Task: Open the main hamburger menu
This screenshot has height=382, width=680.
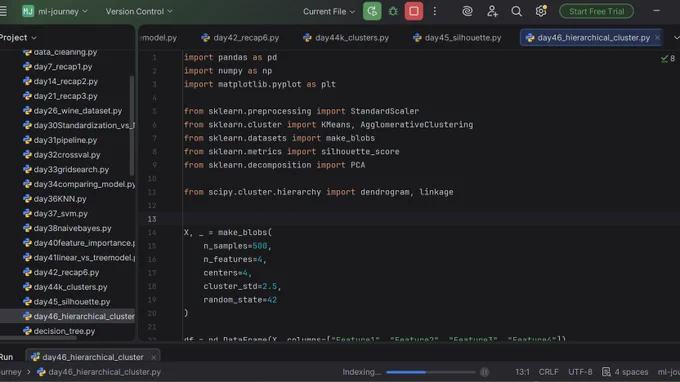Action: 3,11
